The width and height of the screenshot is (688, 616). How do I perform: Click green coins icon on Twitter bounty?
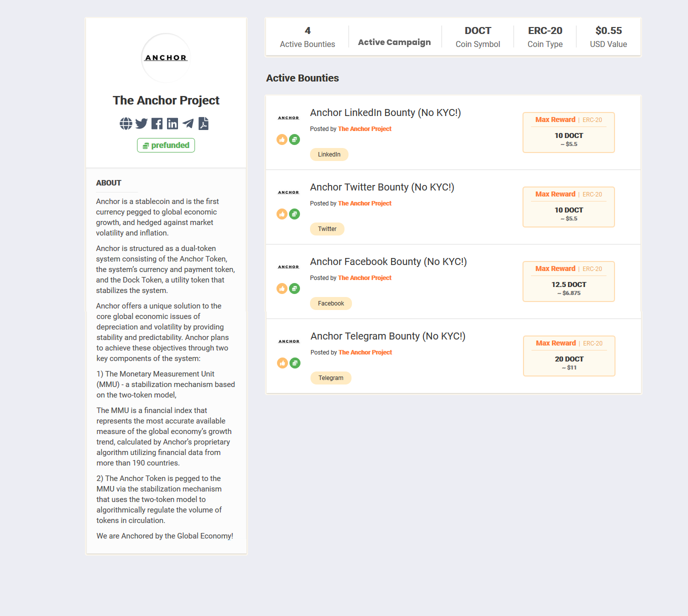(294, 214)
